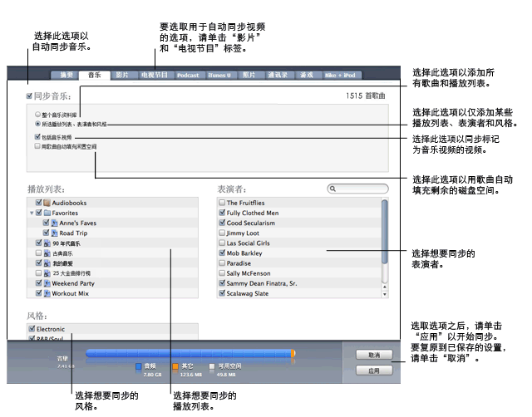
Task: Click the artist list scroll down arrow
Action: pyautogui.click(x=384, y=294)
